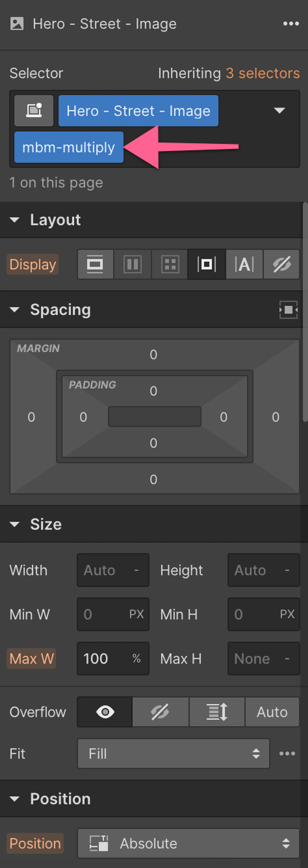Click the selector state device icon
This screenshot has width=308, height=868.
click(x=34, y=111)
